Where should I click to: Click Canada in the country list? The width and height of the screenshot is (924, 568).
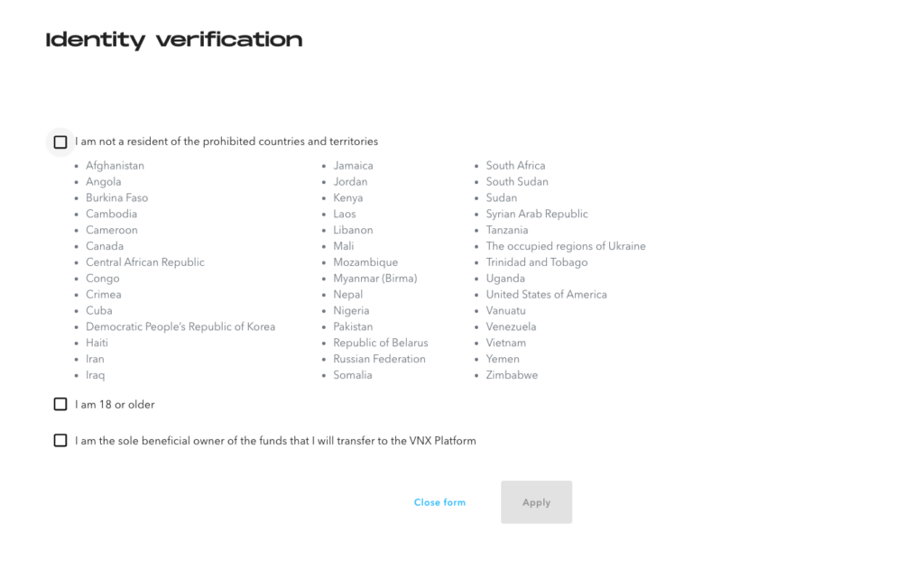pos(105,246)
